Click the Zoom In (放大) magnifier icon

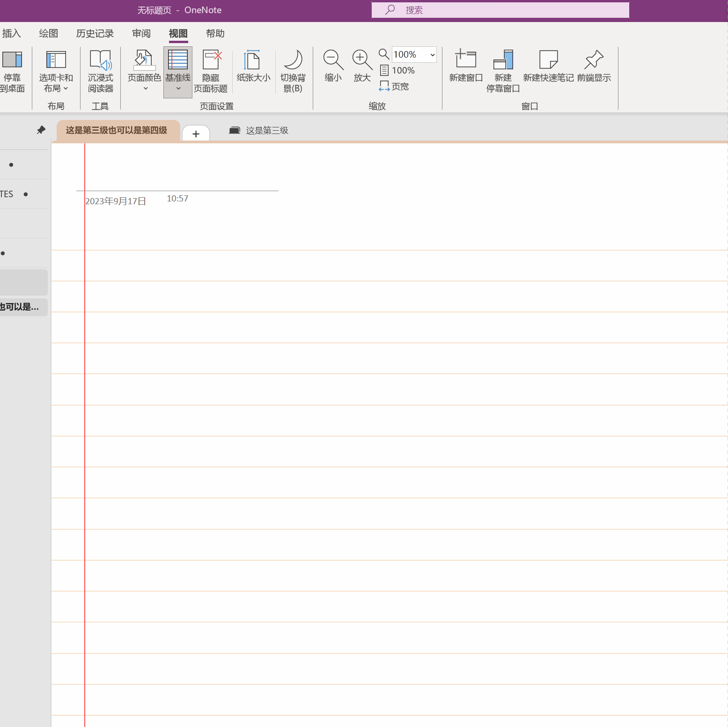[x=362, y=60]
